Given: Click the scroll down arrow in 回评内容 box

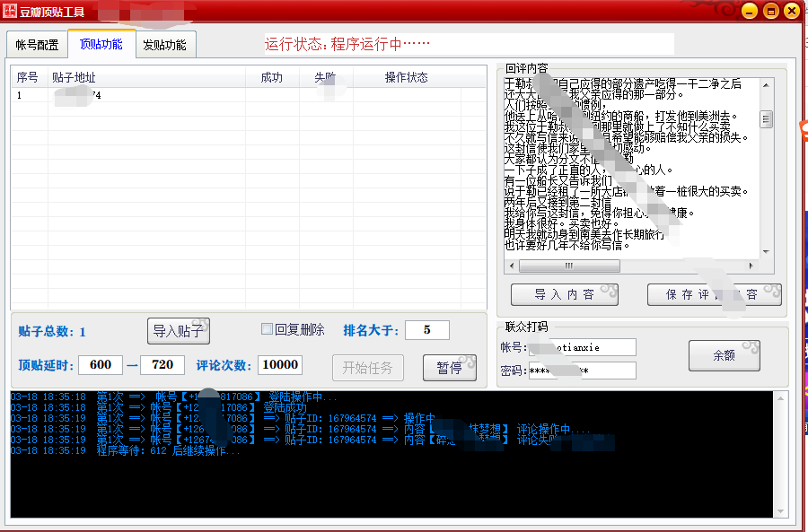Looking at the screenshot, I should 766,250.
